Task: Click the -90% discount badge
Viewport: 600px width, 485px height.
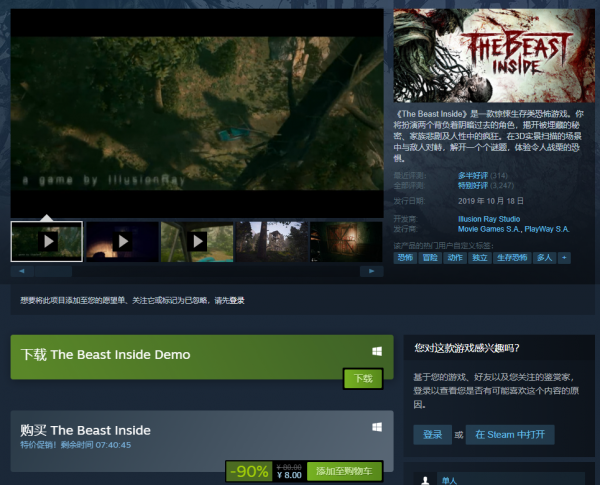Action: click(x=249, y=471)
